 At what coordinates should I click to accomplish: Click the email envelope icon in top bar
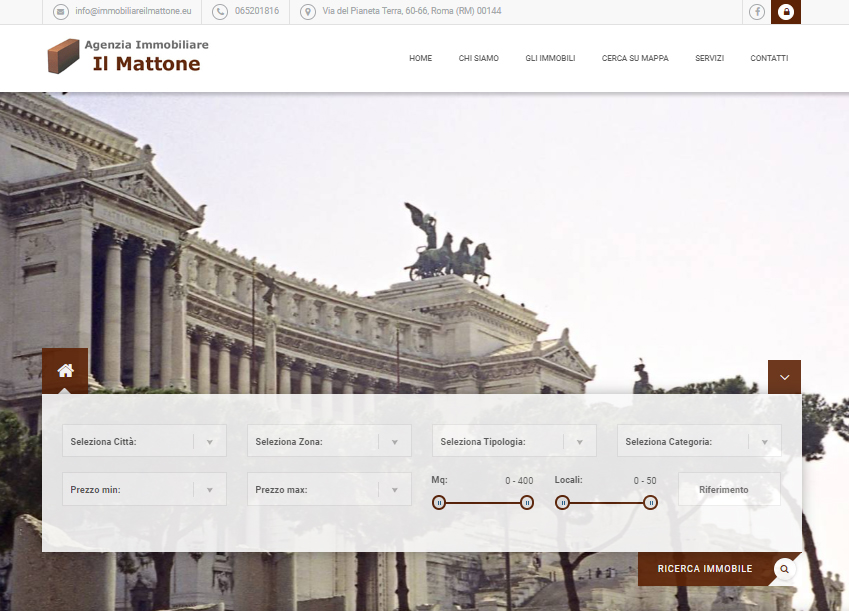[61, 11]
